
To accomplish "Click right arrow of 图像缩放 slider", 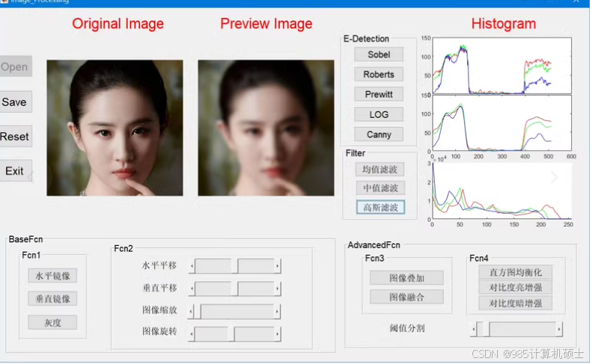I will pos(277,312).
